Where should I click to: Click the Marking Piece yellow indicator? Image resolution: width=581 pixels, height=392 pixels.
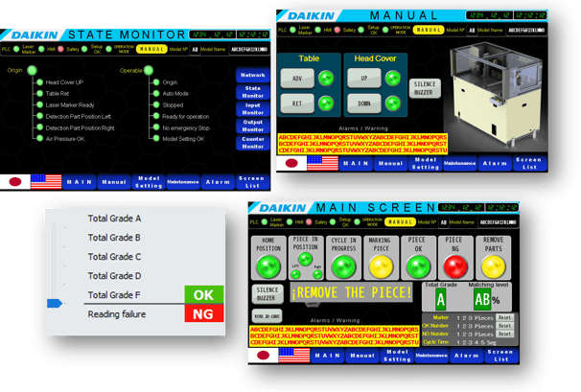381,266
